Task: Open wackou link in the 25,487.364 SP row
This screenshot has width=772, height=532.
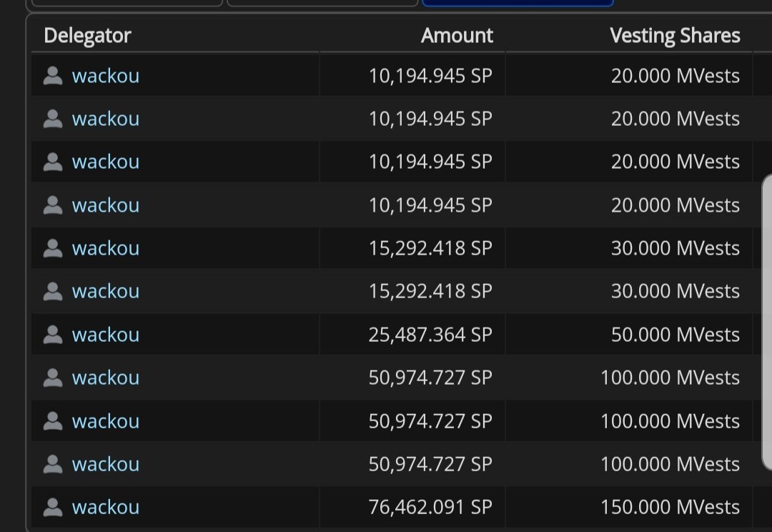Action: (106, 335)
